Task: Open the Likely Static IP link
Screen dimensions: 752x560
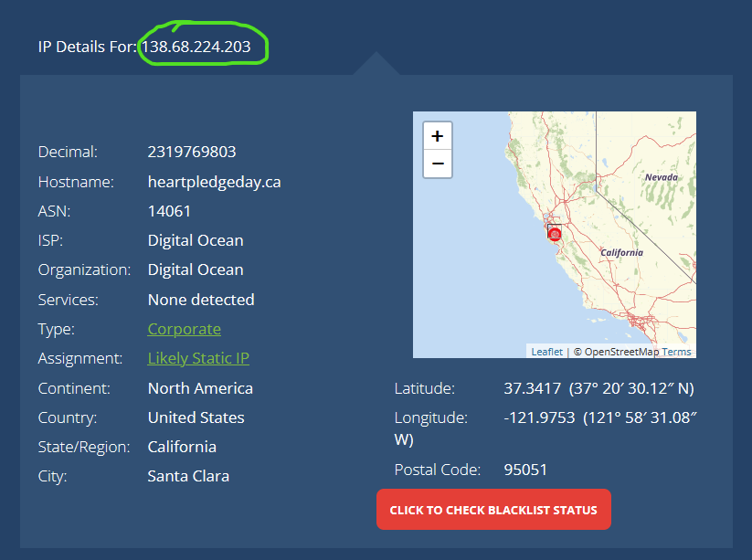Action: click(x=198, y=359)
